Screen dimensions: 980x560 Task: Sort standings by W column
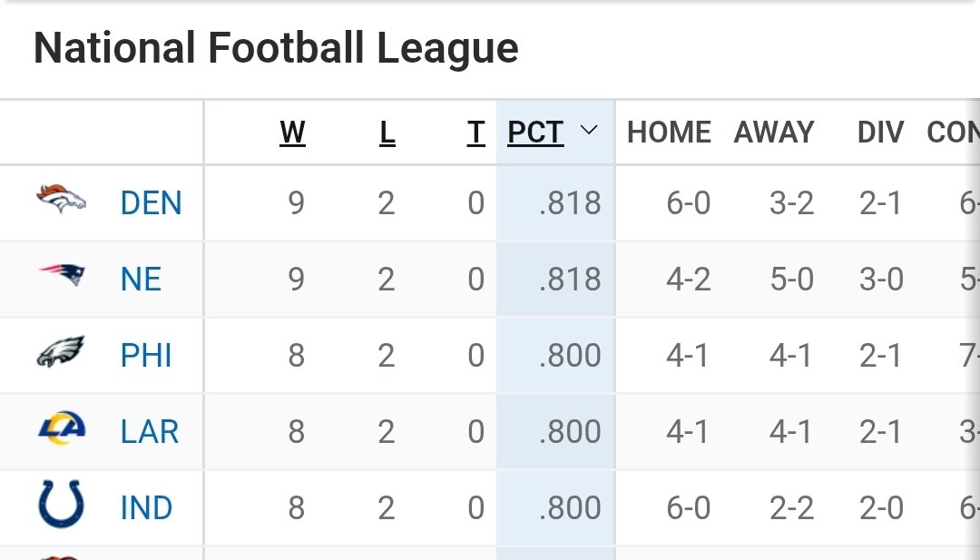[292, 133]
